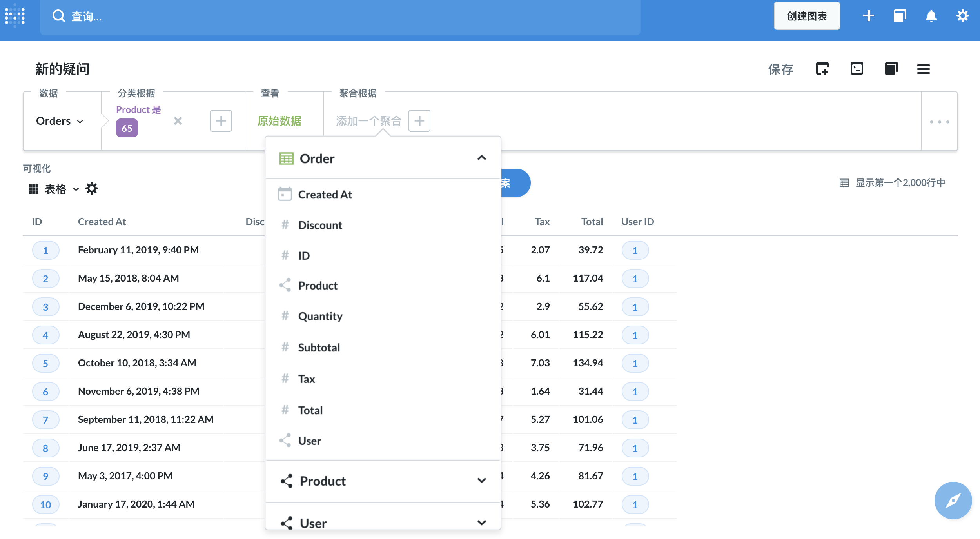
Task: Click the 保存 save link
Action: [x=780, y=69]
